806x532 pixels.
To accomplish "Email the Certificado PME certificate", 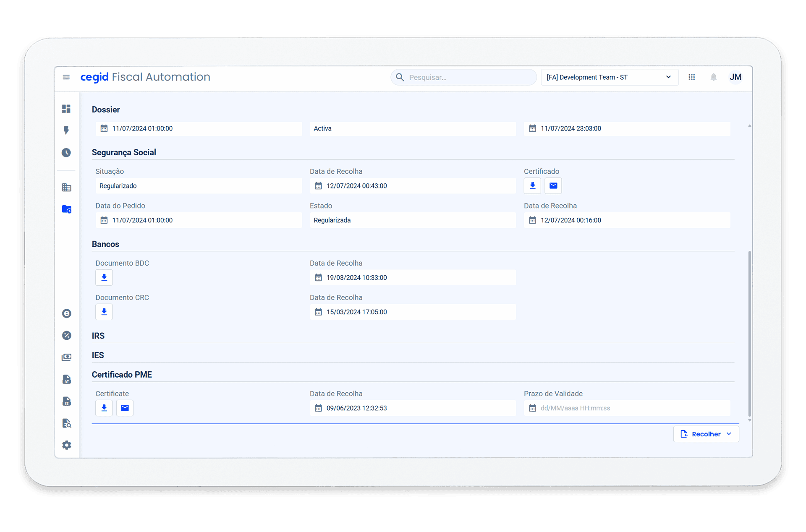I will (125, 408).
